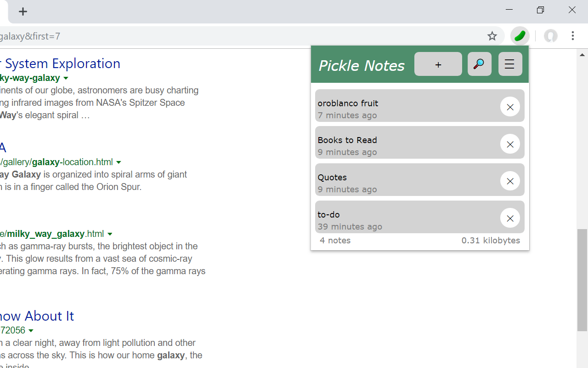The image size is (588, 368).
Task: Open the Pickle Notes hamburger menu
Action: 510,64
